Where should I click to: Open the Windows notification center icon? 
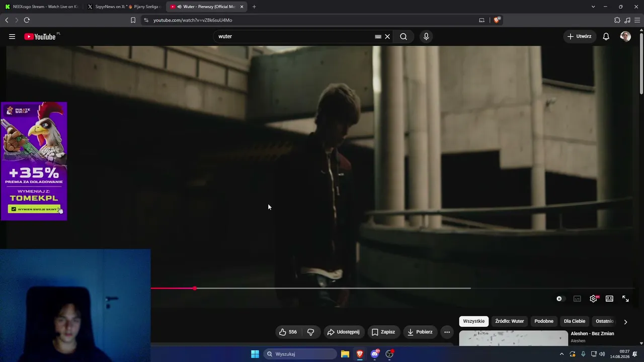pos(635,354)
